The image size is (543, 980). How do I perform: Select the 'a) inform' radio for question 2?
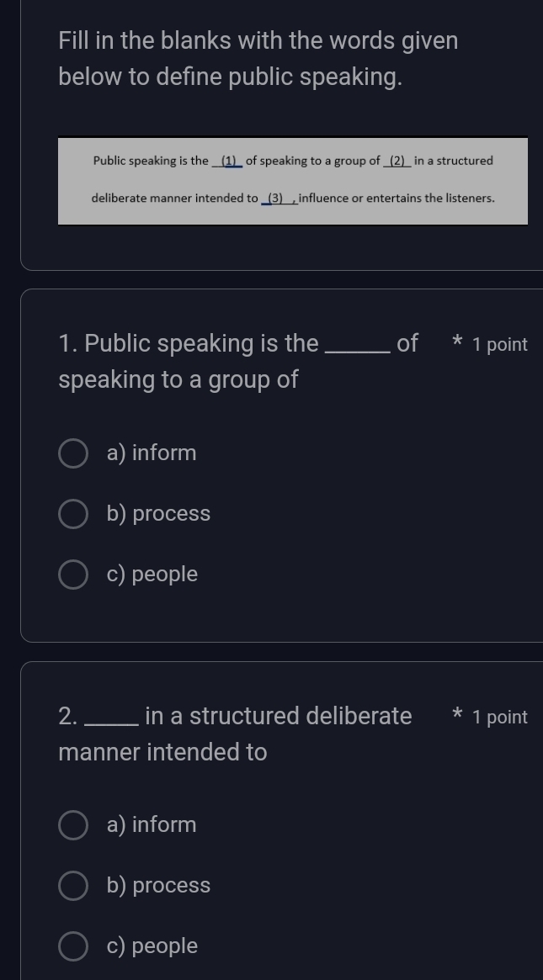[x=73, y=825]
